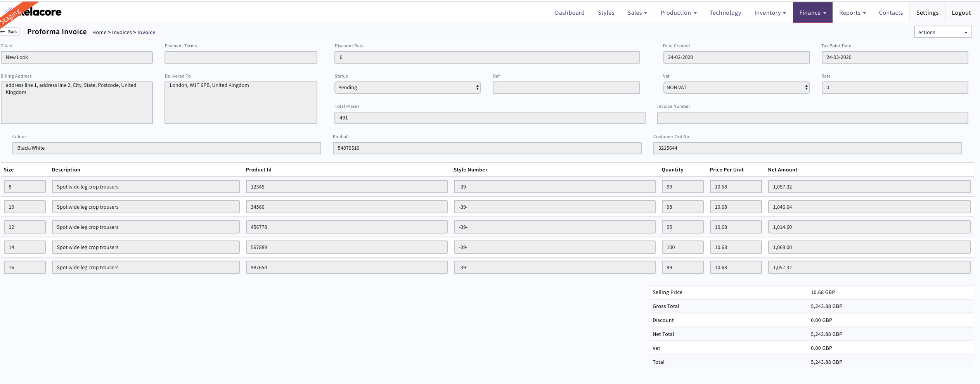Screen dimensions: 980x384
Task: Click the Invoice Number field
Action: coord(812,118)
